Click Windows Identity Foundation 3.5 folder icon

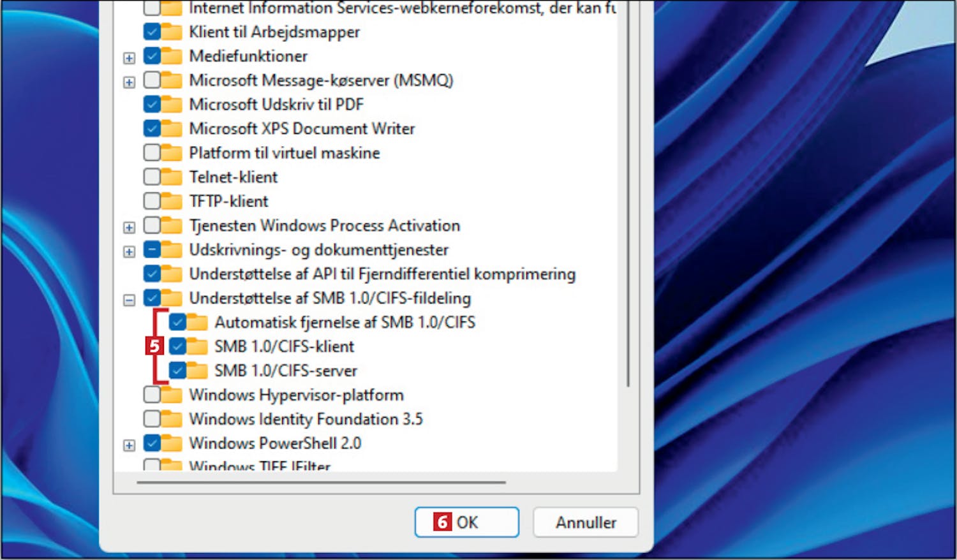click(x=172, y=419)
